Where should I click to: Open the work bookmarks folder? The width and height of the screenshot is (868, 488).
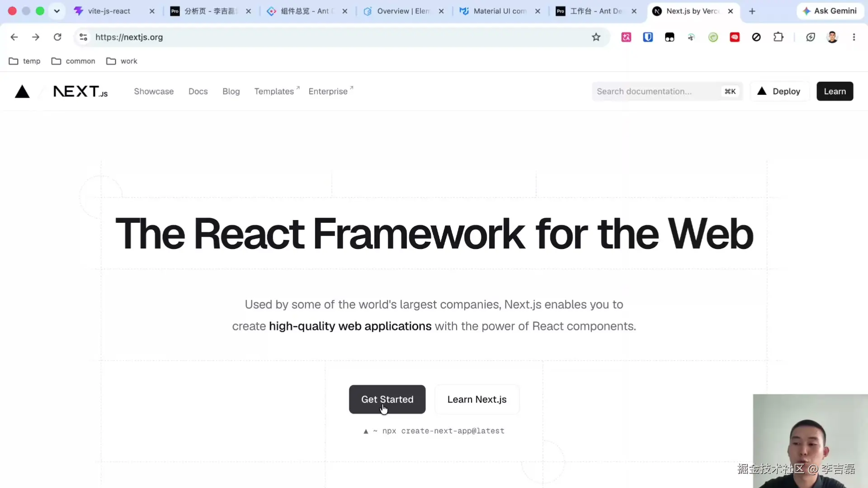[x=122, y=61]
